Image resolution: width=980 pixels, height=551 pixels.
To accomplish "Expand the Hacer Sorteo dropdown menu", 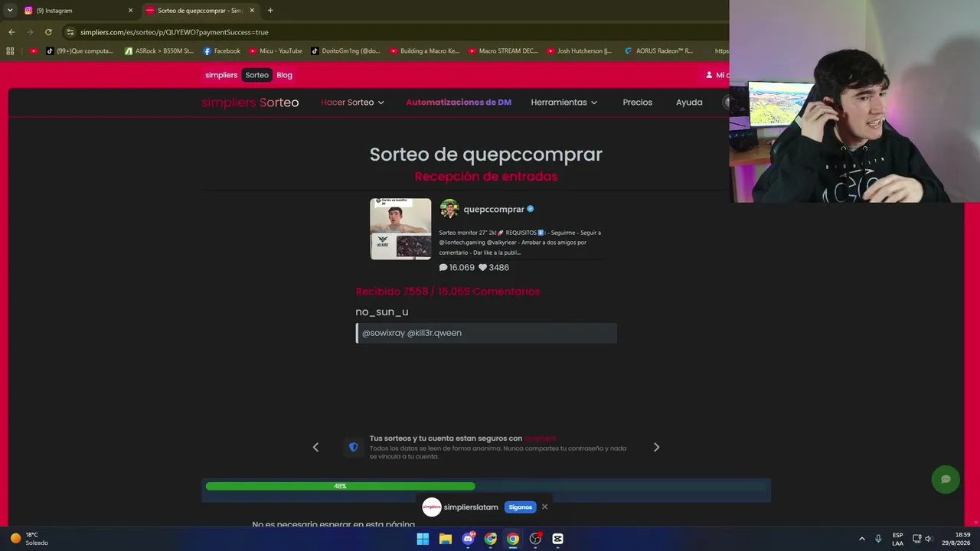I will (x=352, y=103).
